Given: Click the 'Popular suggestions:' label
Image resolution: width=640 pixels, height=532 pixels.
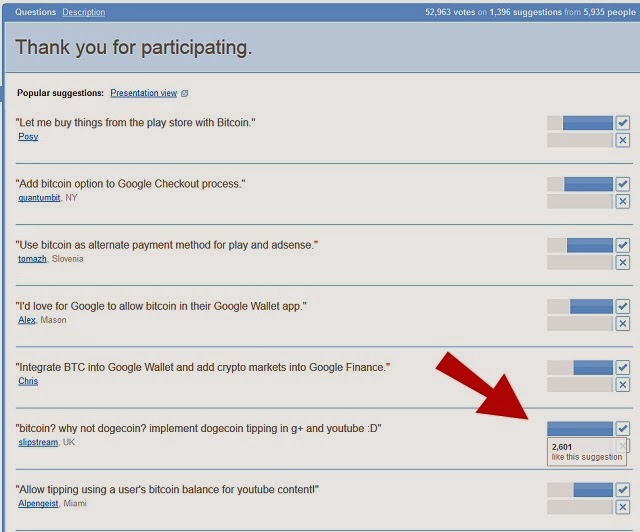Looking at the screenshot, I should [60, 93].
